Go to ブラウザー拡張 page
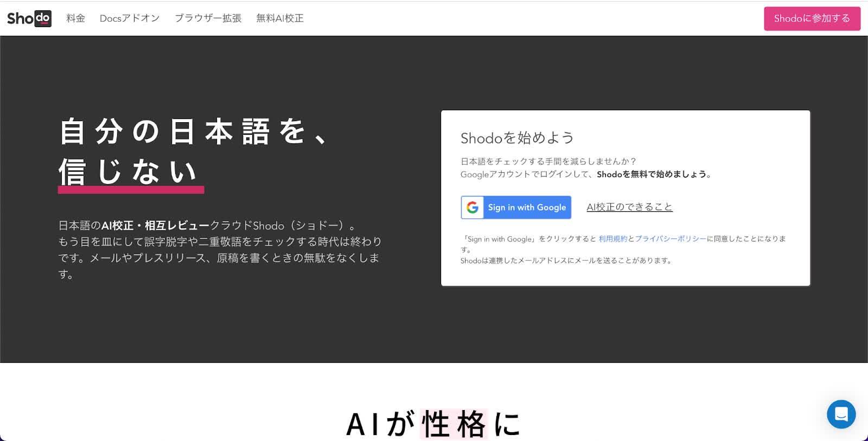Image resolution: width=868 pixels, height=441 pixels. (x=208, y=18)
